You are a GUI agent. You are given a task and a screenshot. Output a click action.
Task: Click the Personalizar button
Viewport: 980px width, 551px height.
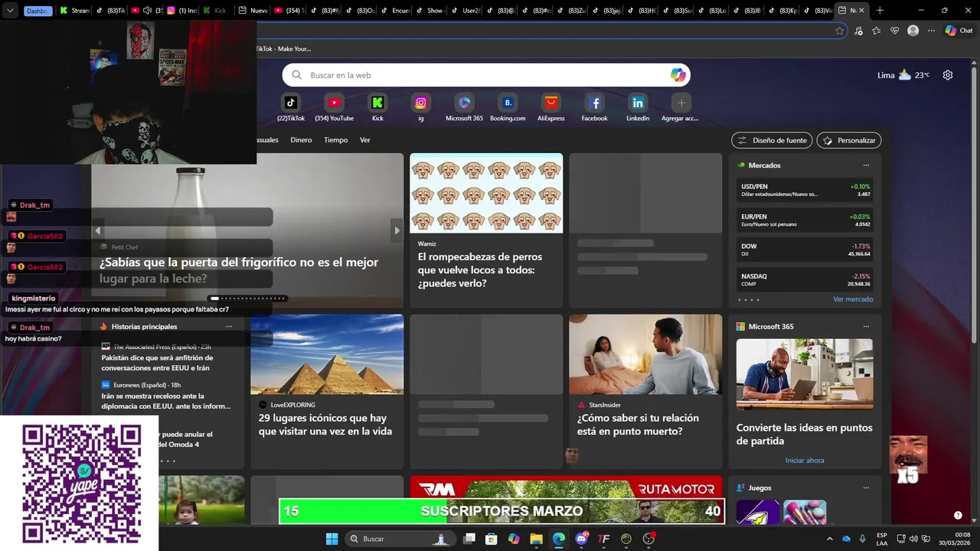[849, 141]
